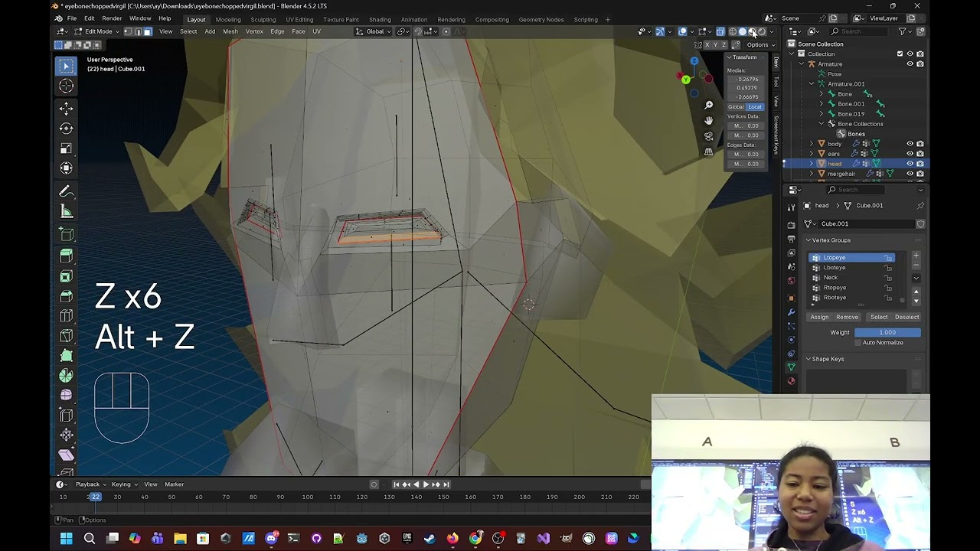Image resolution: width=980 pixels, height=551 pixels.
Task: Toggle camera view gizmo icon
Action: coord(709,136)
